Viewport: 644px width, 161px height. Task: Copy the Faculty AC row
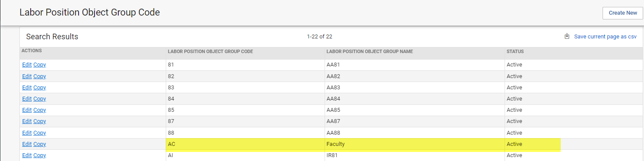click(x=40, y=144)
